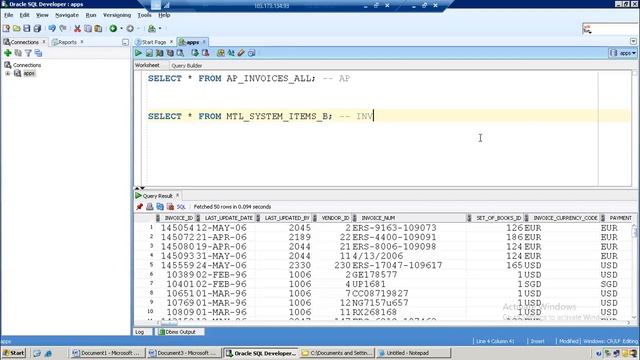Viewport: 640px width, 360px height.
Task: Switch to the Query Builder tab
Action: click(x=187, y=65)
